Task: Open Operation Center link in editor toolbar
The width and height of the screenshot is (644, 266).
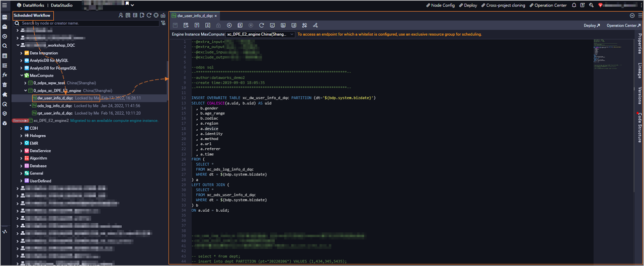Action: (624, 26)
